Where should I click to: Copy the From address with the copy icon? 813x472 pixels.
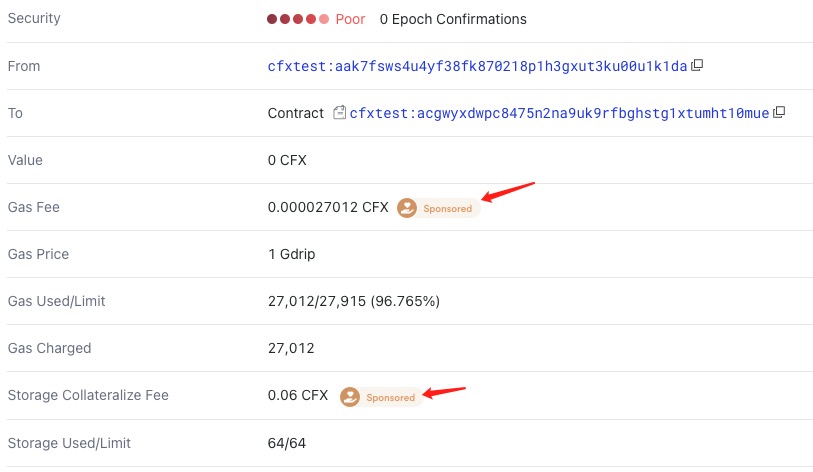tap(698, 66)
